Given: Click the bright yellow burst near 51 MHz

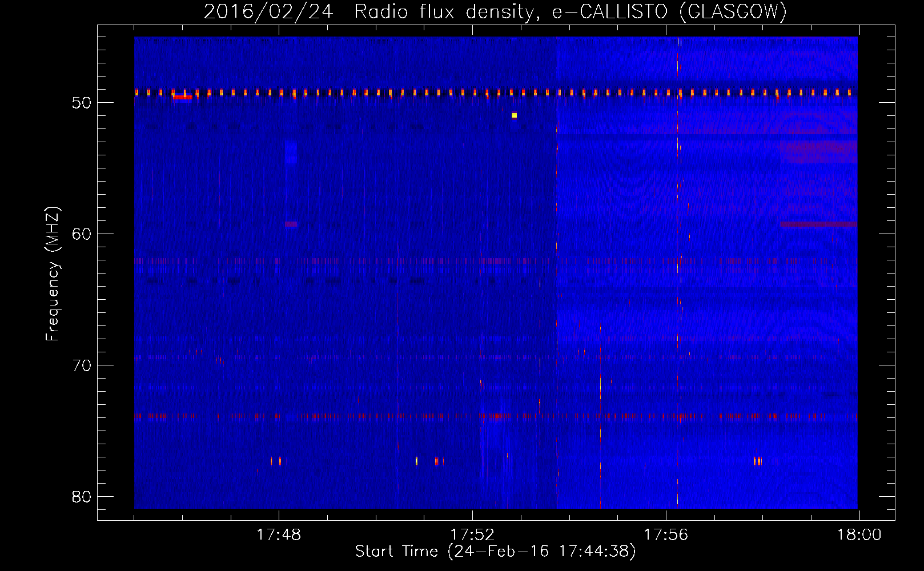Looking at the screenshot, I should tap(514, 115).
